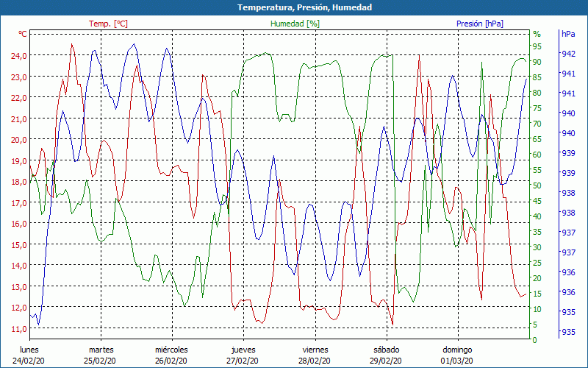Click the '90' humidity axis value
The height and width of the screenshot is (368, 588).
click(537, 62)
